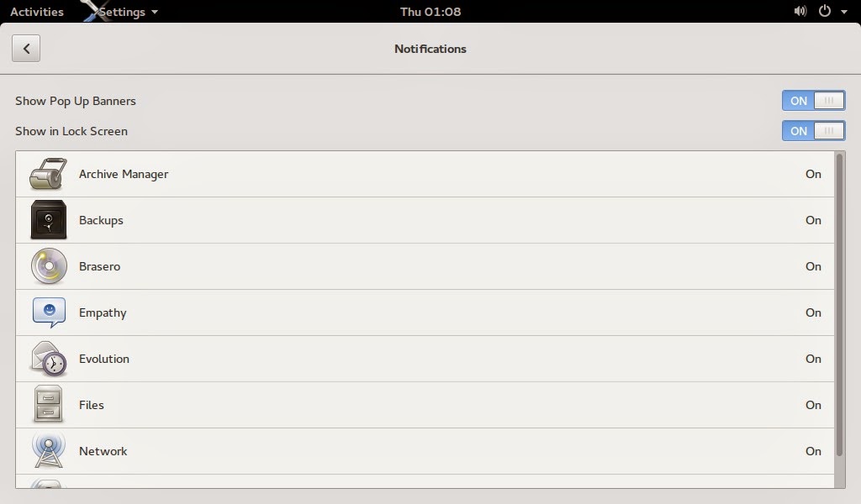The image size is (861, 504).
Task: Click the Backups safe icon
Action: pyautogui.click(x=48, y=220)
